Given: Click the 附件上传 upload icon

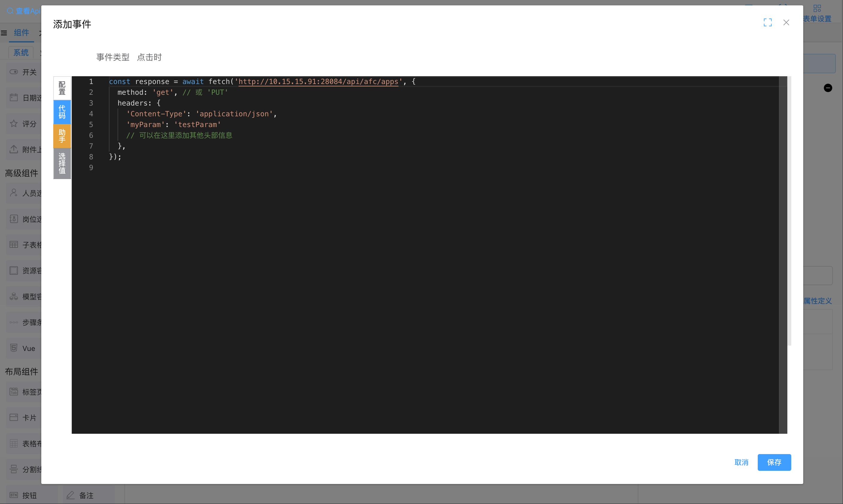Looking at the screenshot, I should point(13,149).
